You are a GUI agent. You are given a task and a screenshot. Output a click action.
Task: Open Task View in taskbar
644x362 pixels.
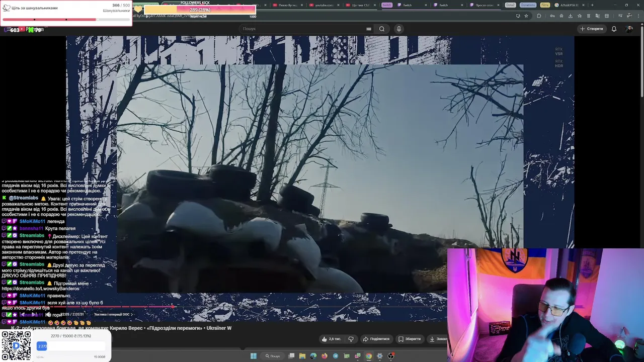pyautogui.click(x=291, y=356)
